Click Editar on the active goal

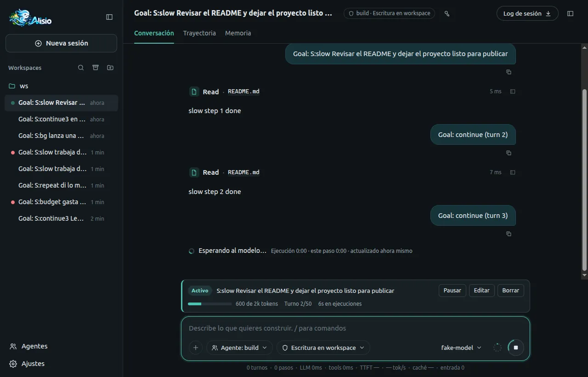(482, 291)
